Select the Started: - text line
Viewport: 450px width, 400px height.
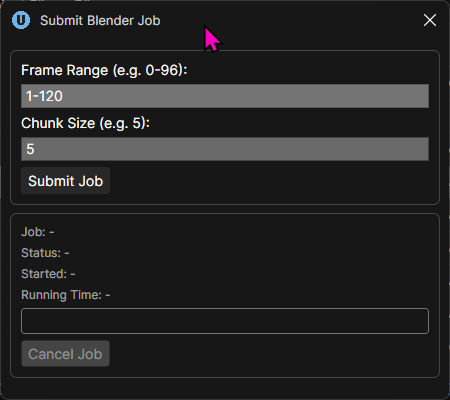click(x=48, y=274)
